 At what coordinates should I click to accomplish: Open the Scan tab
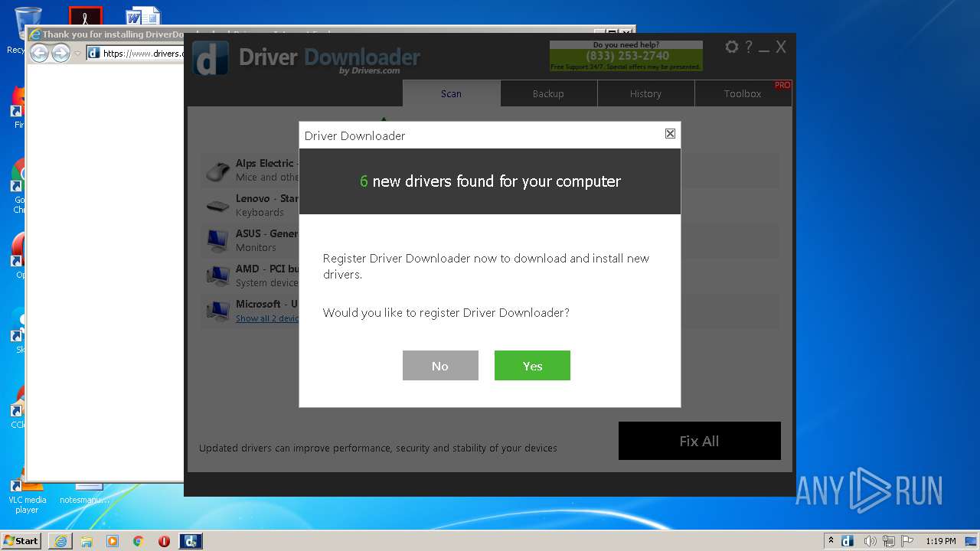coord(451,93)
